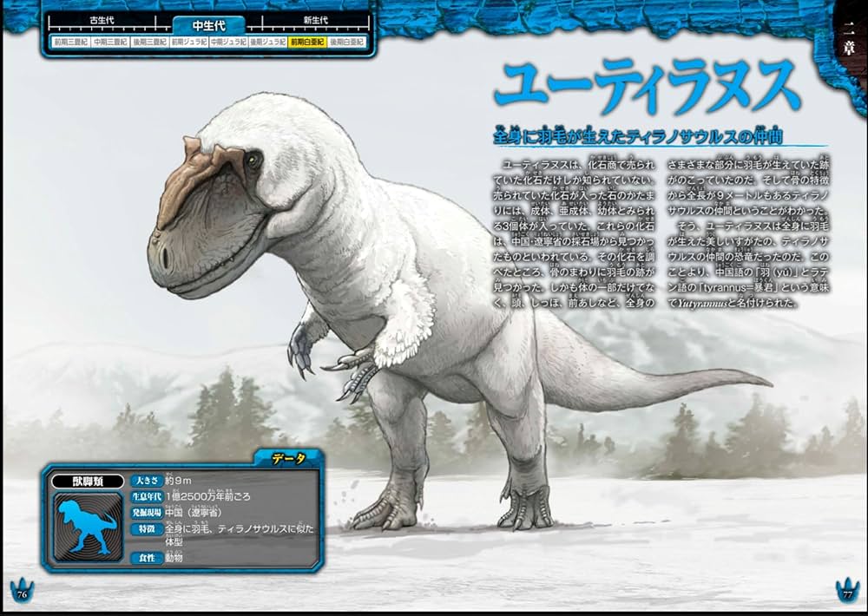Click the 大きさ label in data panel

[x=145, y=480]
